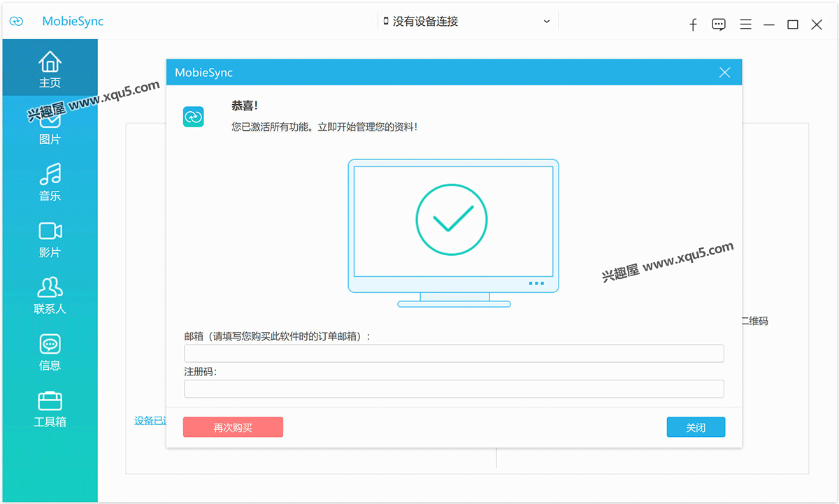Click the 再次购买 buy again button
The image size is (839, 504).
[233, 427]
